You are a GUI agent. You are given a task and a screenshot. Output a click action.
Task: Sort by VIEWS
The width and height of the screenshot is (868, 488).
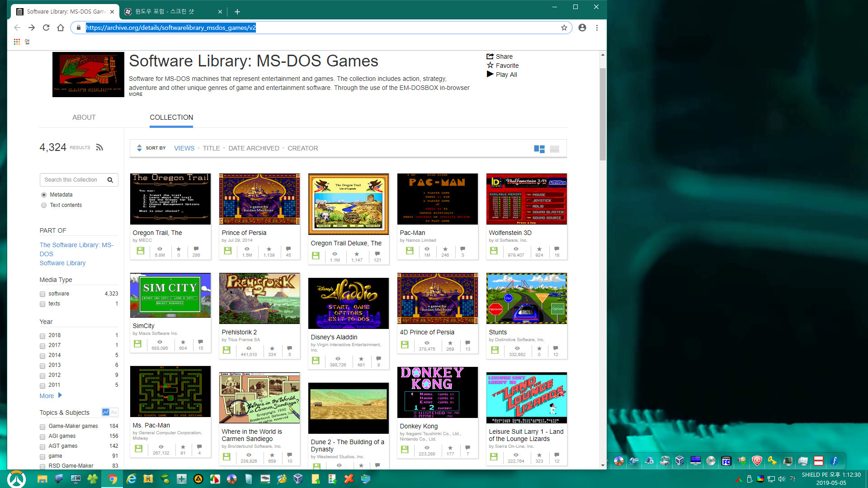pos(184,148)
